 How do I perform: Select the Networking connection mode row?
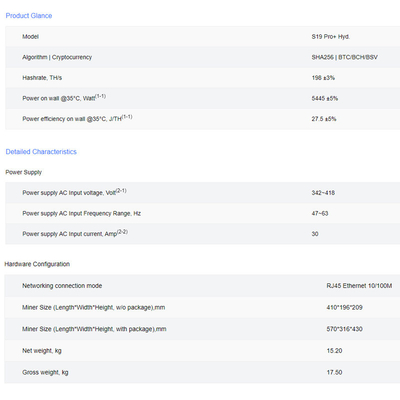click(202, 286)
